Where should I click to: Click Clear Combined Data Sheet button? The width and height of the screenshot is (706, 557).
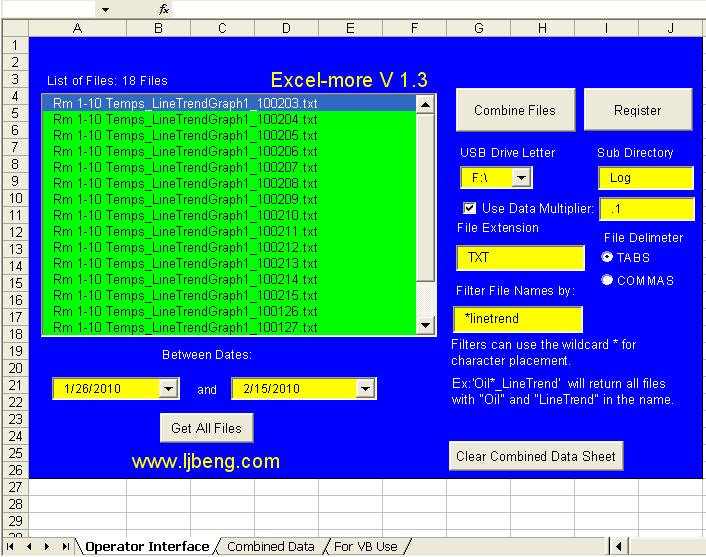tap(536, 456)
